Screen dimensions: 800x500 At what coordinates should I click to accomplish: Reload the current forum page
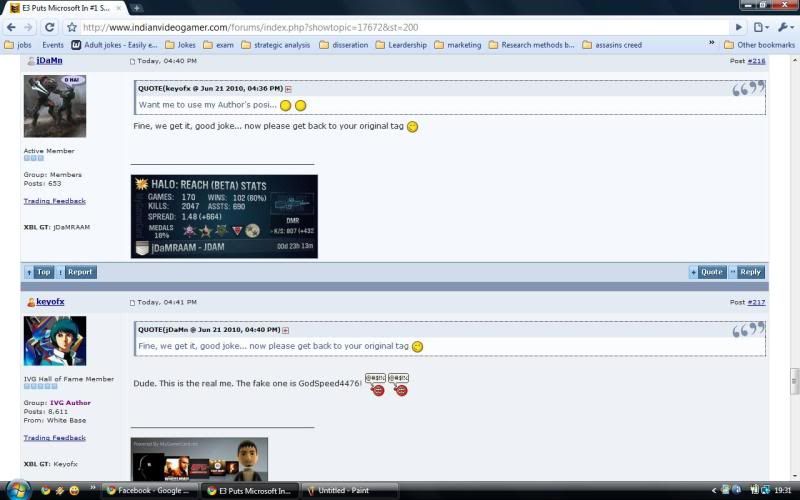pyautogui.click(x=49, y=27)
